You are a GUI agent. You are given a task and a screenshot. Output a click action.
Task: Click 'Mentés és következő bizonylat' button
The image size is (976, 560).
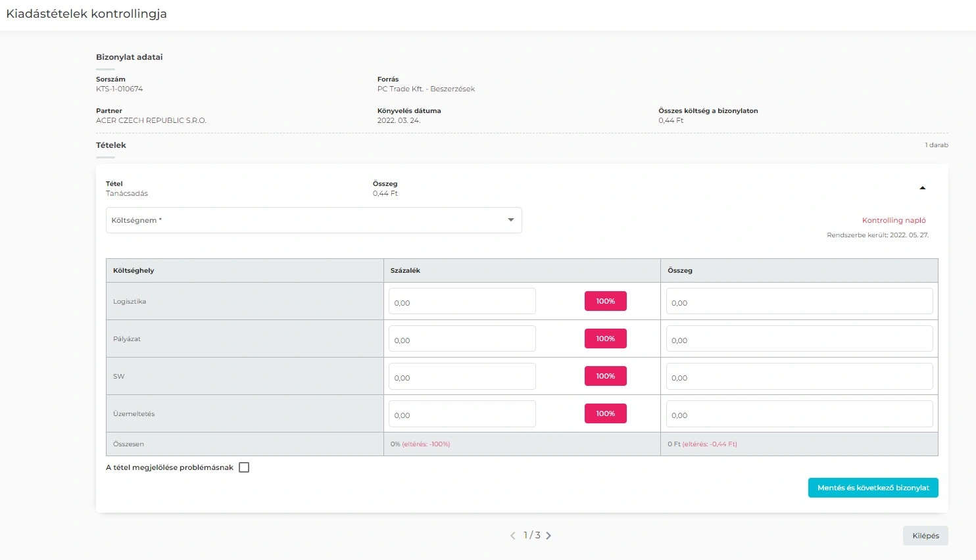click(x=873, y=488)
